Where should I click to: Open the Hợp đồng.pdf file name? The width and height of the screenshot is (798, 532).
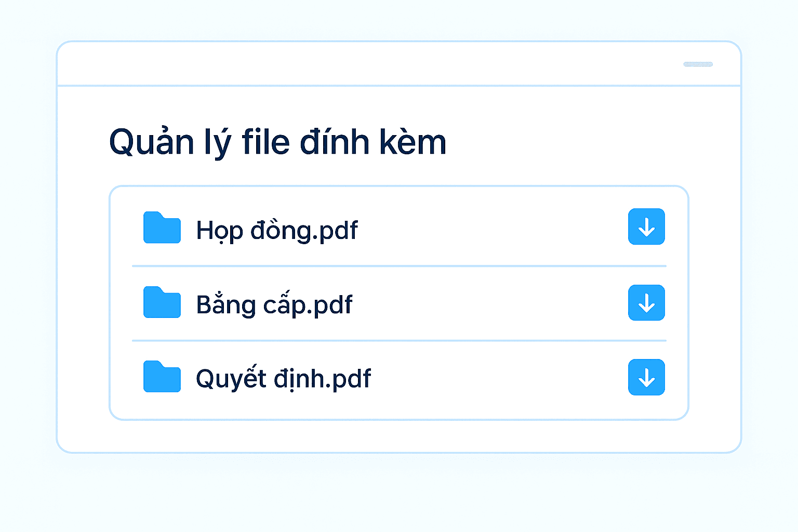click(x=277, y=230)
